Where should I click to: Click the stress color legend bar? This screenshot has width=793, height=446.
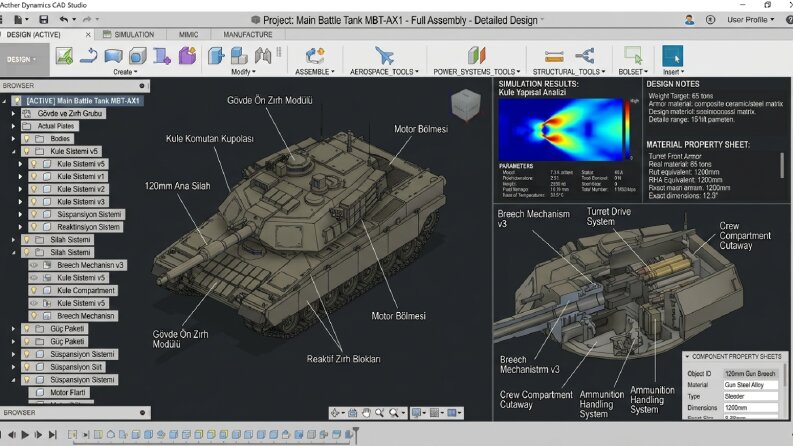[x=627, y=129]
